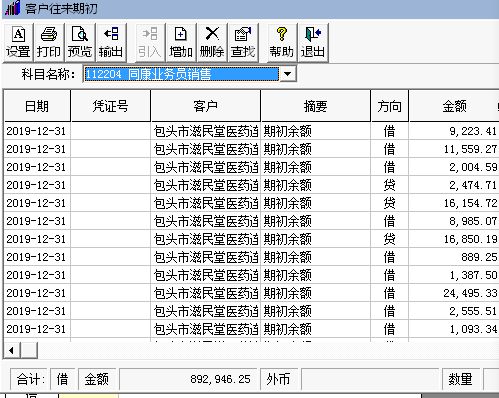Click date cell in the 9,223.41 row
The height and width of the screenshot is (398, 499).
[37, 131]
